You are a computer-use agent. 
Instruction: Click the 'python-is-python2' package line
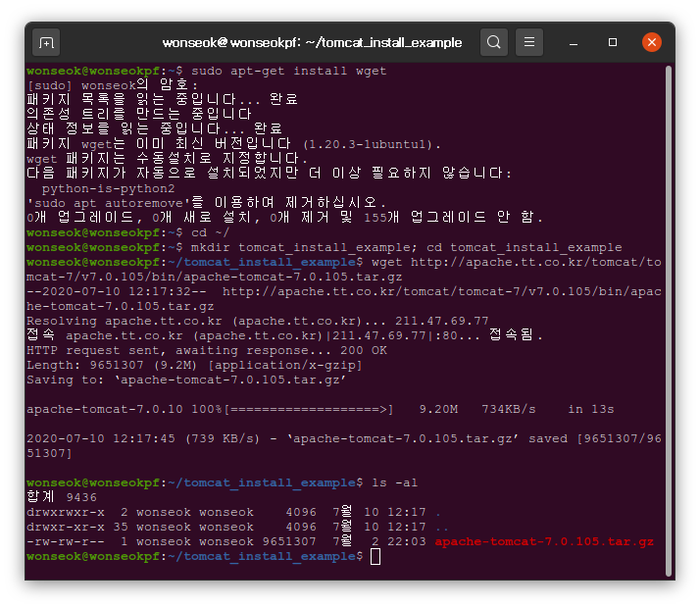pyautogui.click(x=108, y=189)
